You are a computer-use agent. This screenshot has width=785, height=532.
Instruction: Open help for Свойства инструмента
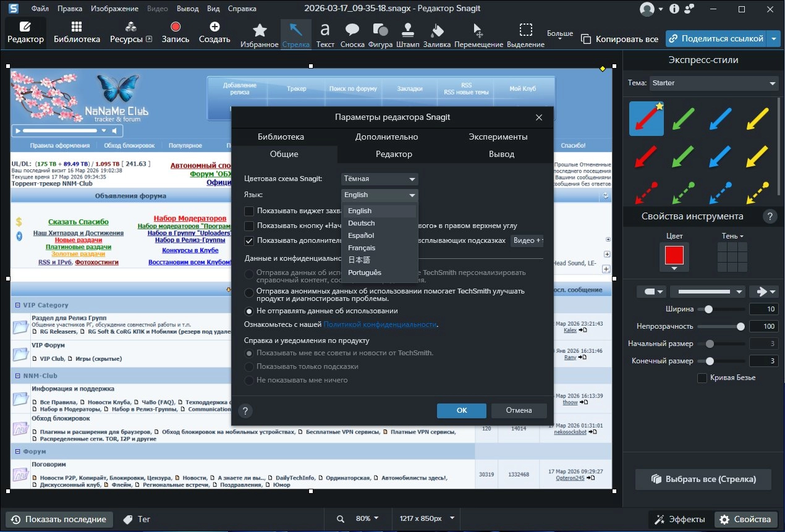click(x=770, y=216)
